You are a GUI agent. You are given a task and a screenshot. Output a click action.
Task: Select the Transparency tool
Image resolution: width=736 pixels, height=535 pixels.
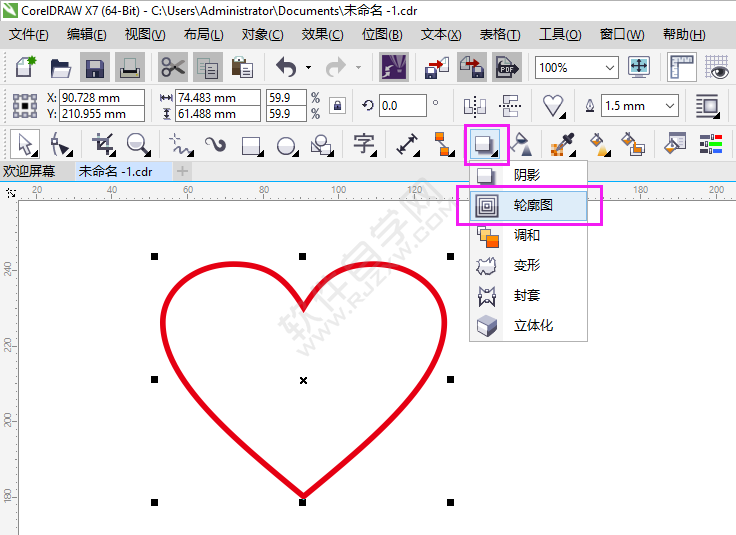coord(521,145)
